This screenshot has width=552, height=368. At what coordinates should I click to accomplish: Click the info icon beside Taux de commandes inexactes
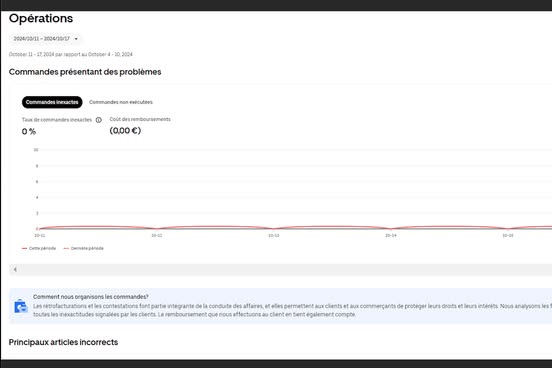coord(99,120)
